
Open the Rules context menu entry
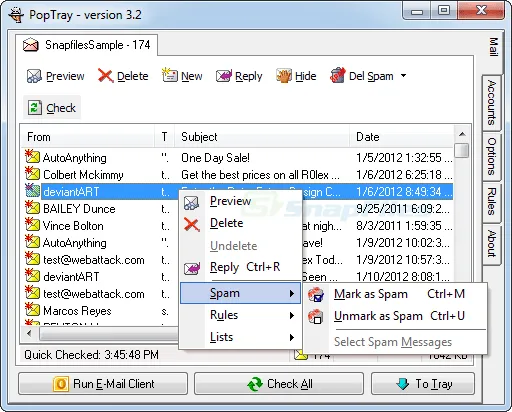point(240,315)
